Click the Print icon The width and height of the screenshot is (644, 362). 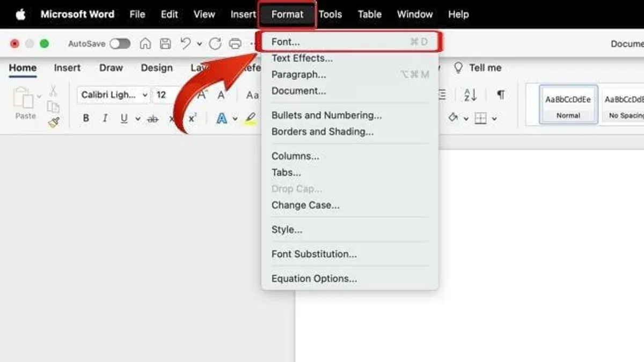pyautogui.click(x=235, y=44)
